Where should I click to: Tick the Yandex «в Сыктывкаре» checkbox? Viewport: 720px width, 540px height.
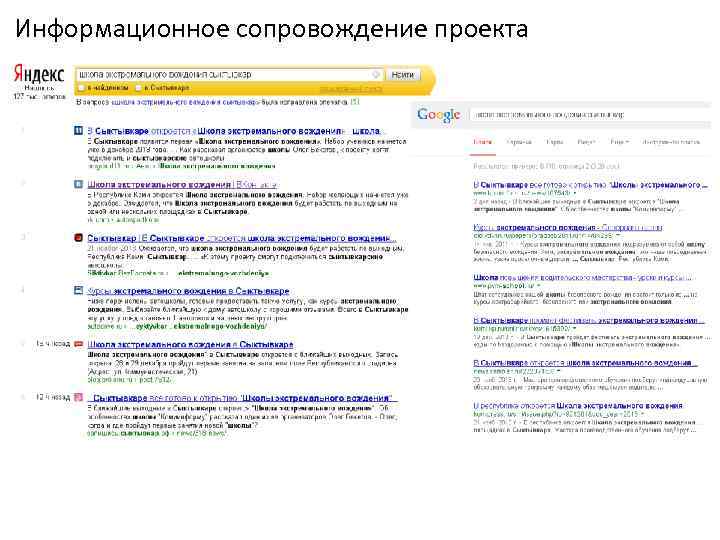[138, 88]
